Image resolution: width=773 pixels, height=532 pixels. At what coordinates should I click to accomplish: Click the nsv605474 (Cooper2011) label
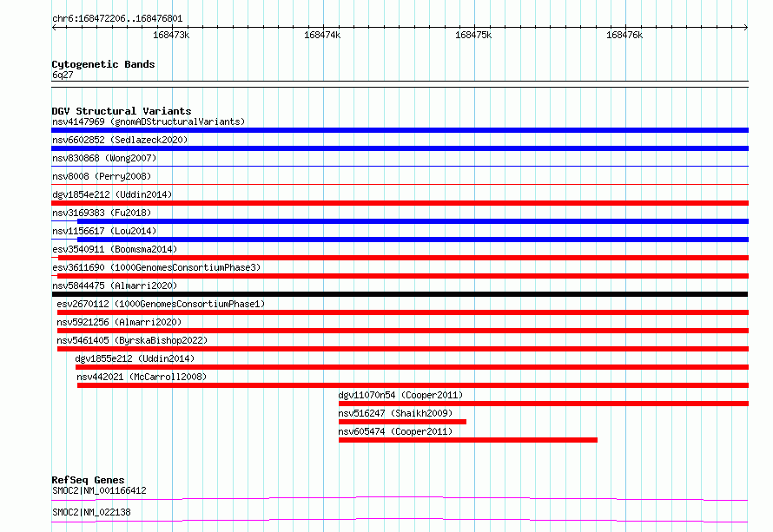click(x=395, y=431)
